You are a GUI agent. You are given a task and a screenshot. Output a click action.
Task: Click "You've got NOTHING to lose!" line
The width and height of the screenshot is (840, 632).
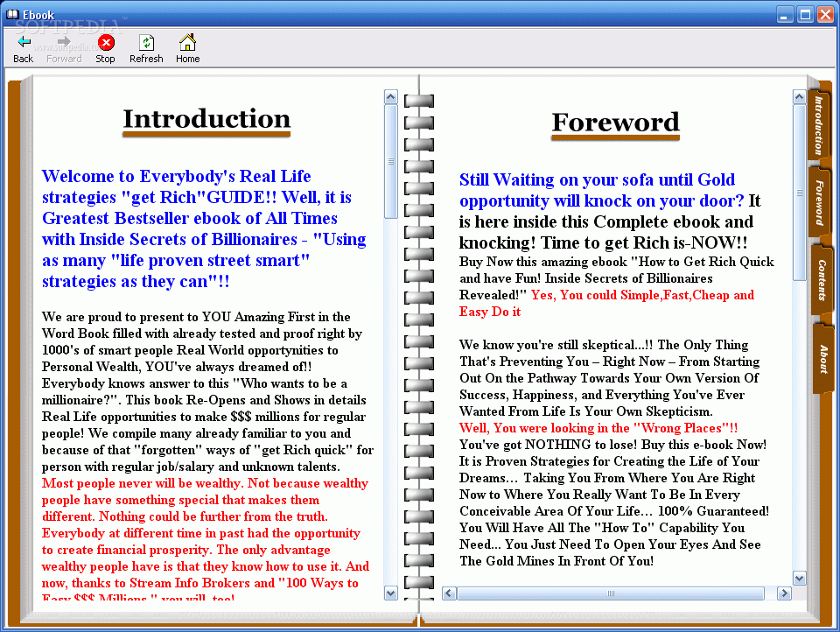(x=612, y=445)
